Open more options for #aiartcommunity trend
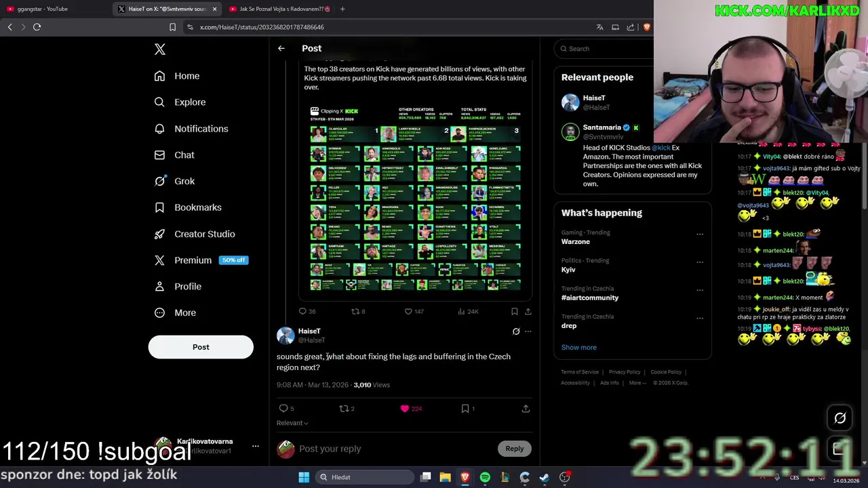 (700, 290)
